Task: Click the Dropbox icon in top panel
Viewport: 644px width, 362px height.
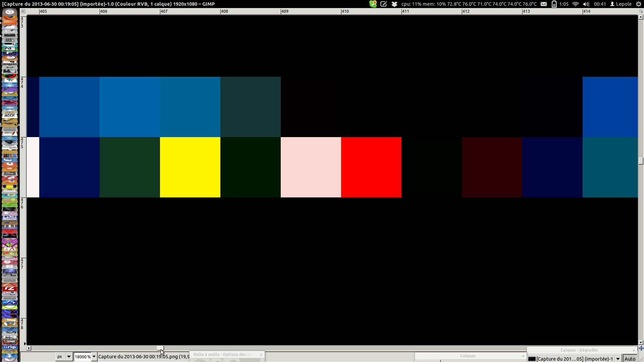Action: (x=394, y=4)
